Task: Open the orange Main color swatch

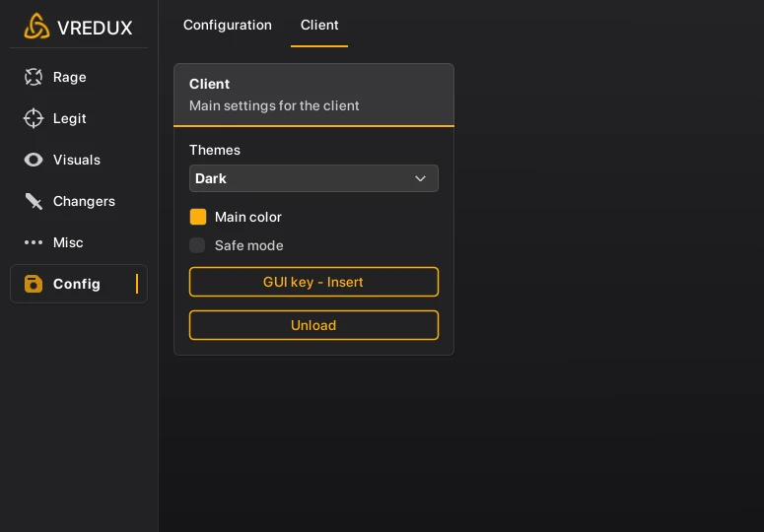Action: (198, 217)
